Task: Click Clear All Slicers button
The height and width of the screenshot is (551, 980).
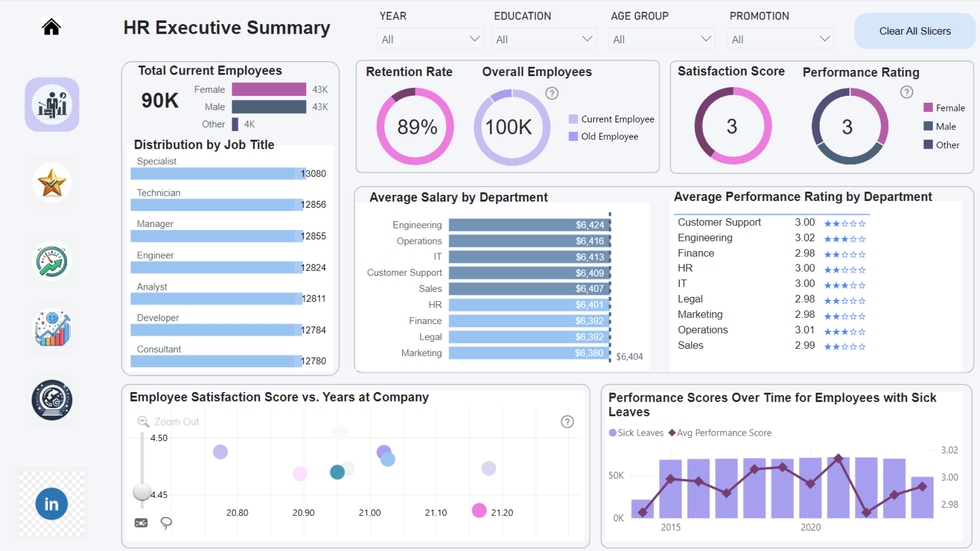Action: point(915,31)
